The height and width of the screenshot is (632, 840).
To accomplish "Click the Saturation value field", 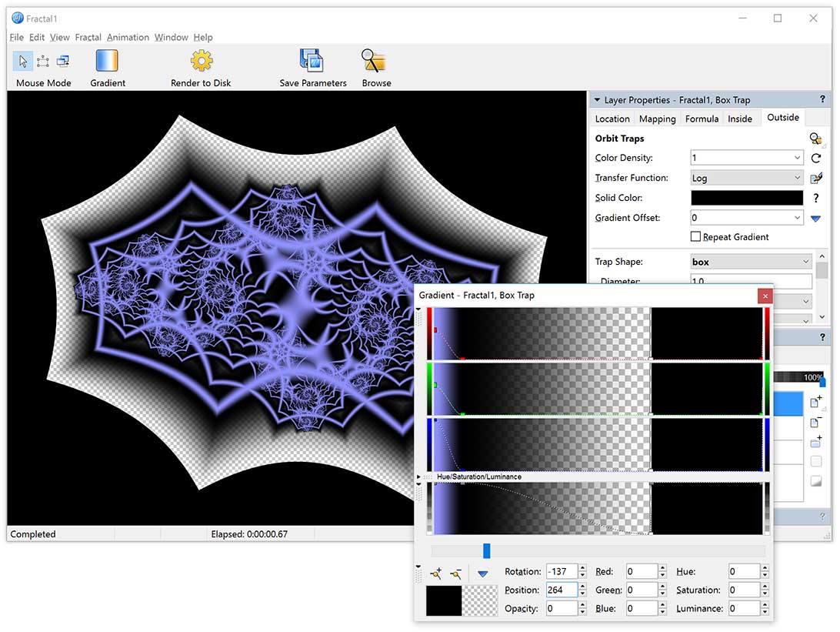I will 744,590.
